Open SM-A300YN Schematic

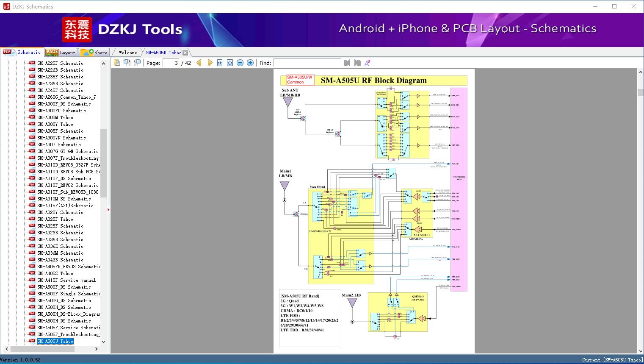61,138
